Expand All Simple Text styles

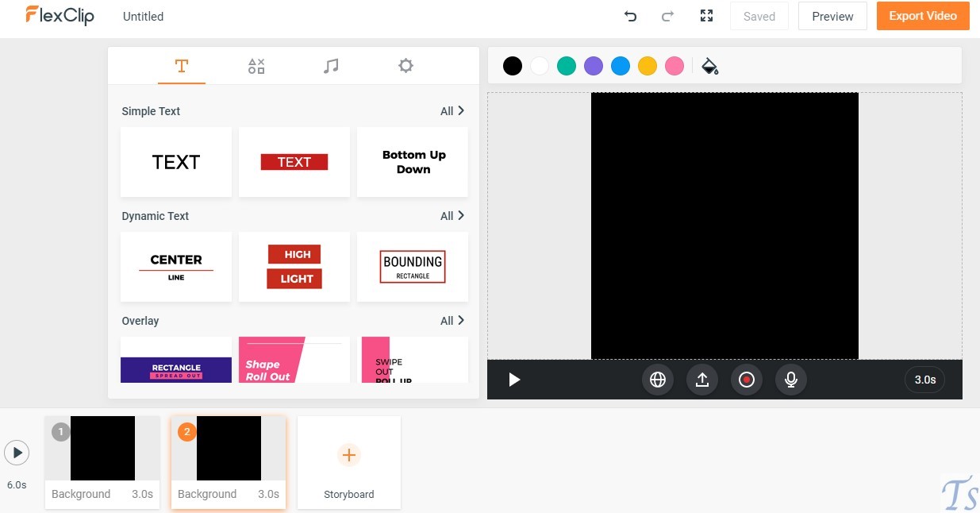click(x=452, y=111)
